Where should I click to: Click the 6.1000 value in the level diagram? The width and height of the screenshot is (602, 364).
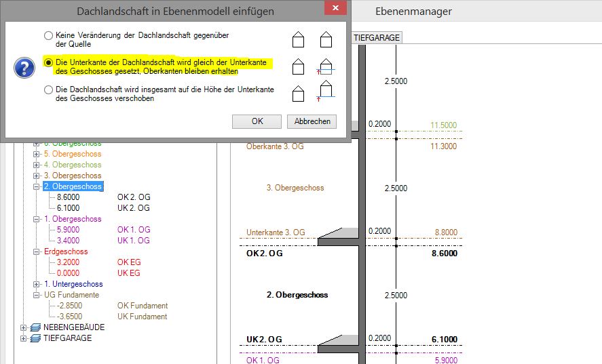tap(444, 340)
